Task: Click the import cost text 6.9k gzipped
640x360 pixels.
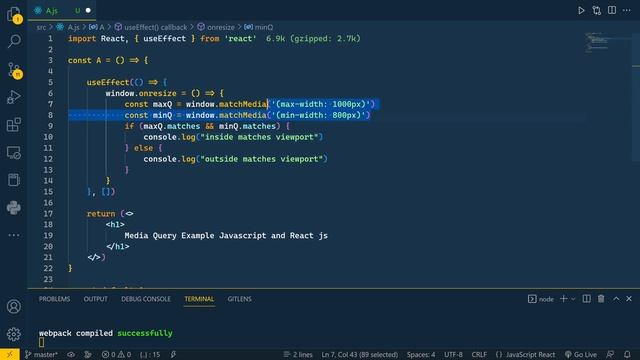Action: [x=313, y=39]
